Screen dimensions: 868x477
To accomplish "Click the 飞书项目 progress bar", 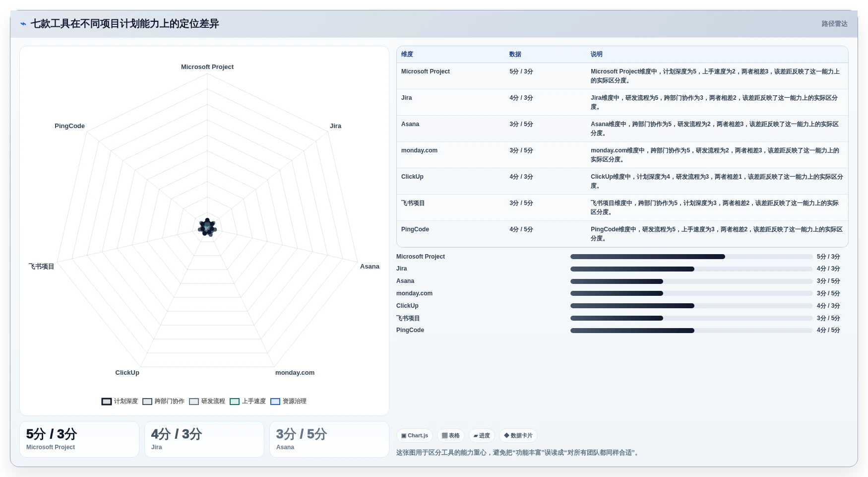I will 691,319.
